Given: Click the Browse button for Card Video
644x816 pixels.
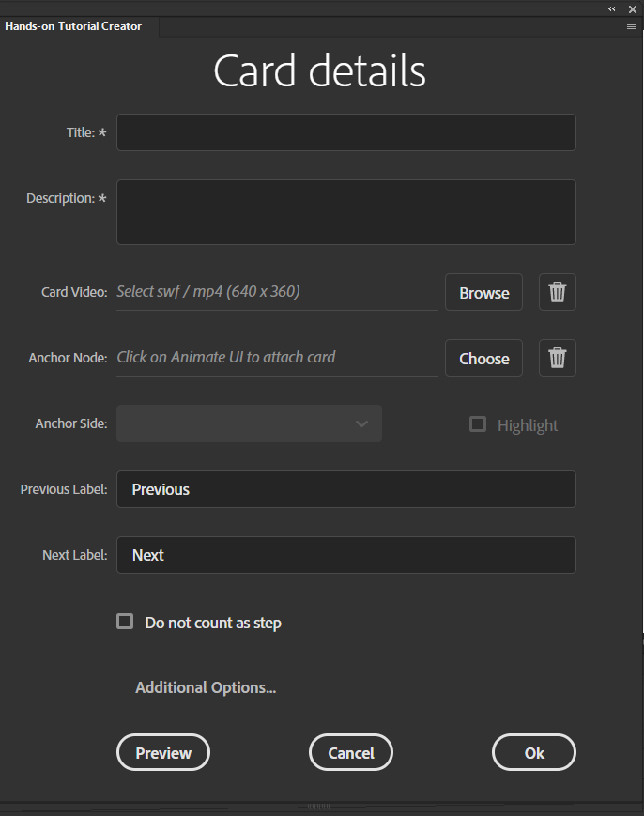Looking at the screenshot, I should click(483, 292).
